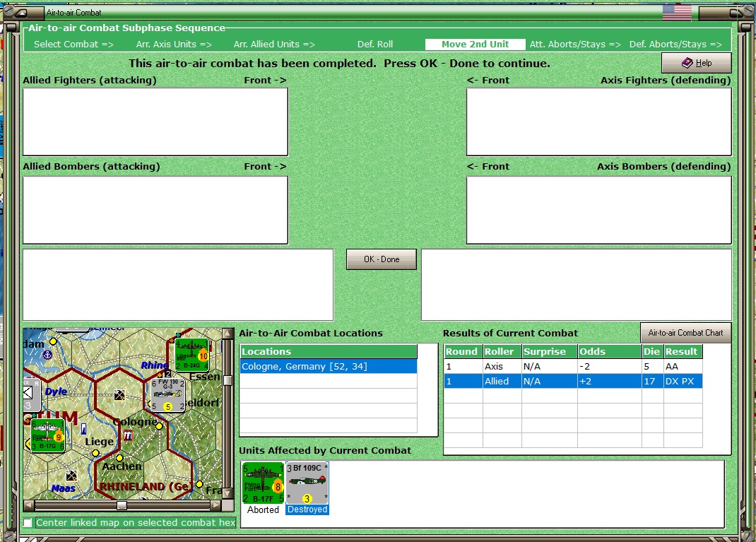Click the map vertical scrollbar thumb
The height and width of the screenshot is (542, 756).
[x=228, y=380]
